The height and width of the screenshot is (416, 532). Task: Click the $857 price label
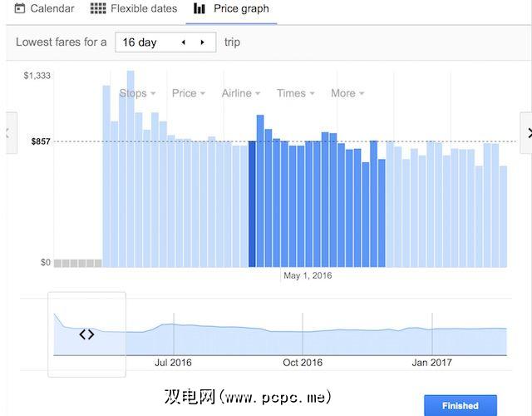(41, 141)
